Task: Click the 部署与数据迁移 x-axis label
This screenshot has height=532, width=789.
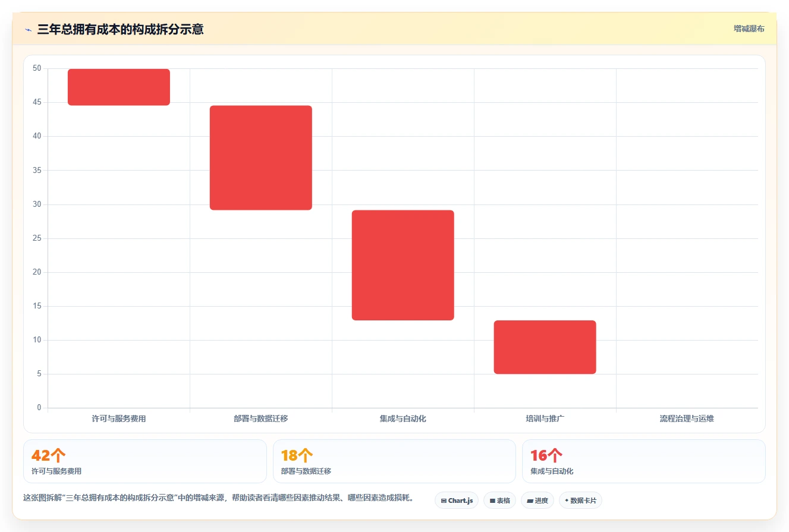Action: click(261, 418)
